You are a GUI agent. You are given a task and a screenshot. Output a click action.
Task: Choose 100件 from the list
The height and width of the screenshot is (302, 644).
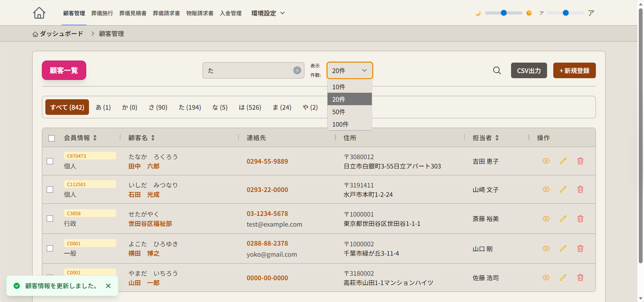point(350,124)
